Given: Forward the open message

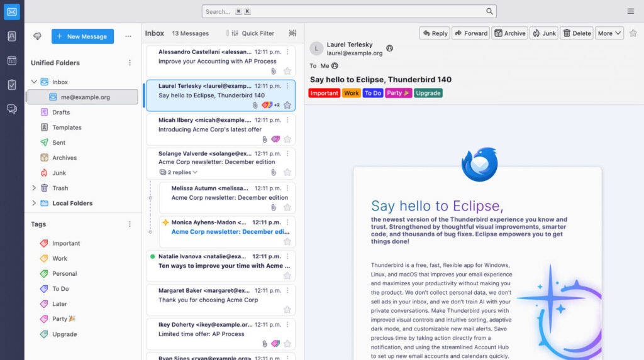Looking at the screenshot, I should click(470, 33).
